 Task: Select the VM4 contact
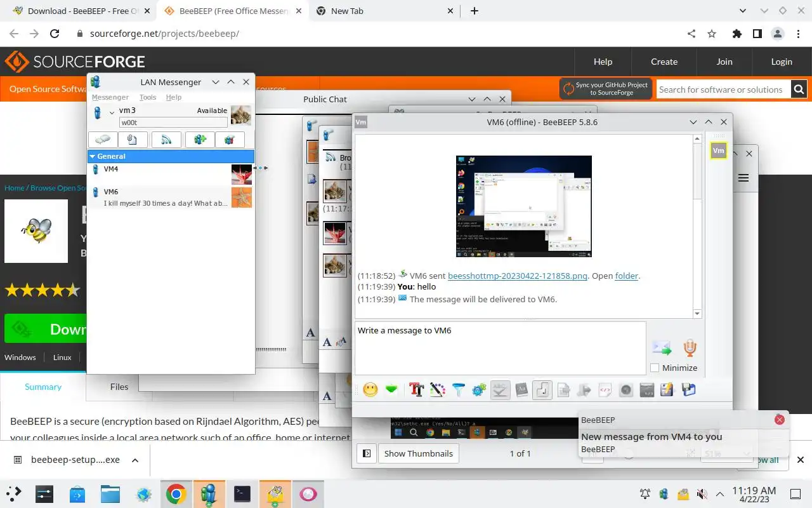pos(171,175)
